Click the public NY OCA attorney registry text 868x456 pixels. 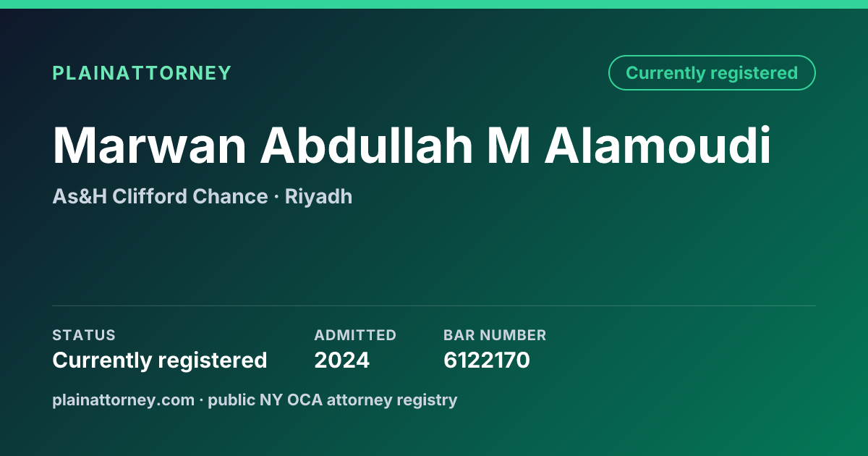pyautogui.click(x=333, y=400)
